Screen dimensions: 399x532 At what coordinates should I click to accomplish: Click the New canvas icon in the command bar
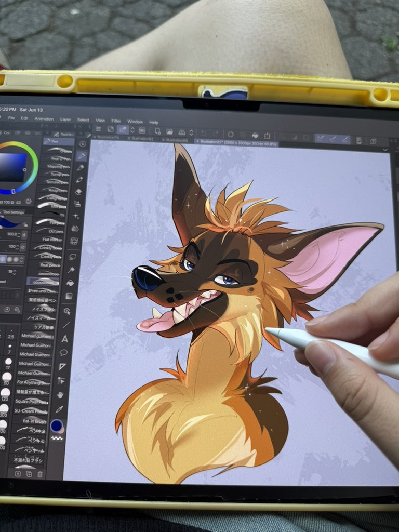pos(158,131)
